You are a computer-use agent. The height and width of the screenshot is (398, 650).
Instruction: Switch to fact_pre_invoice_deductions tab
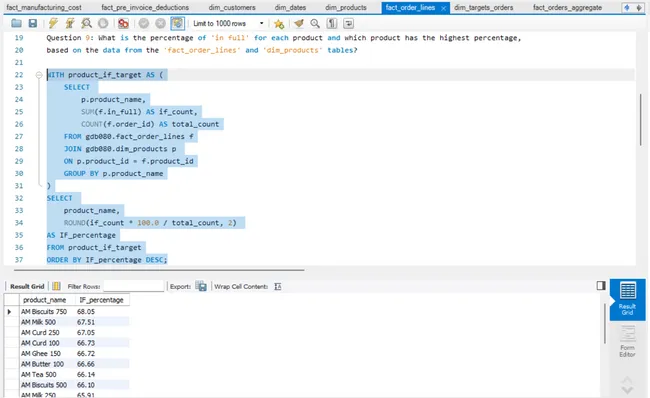coord(145,7)
